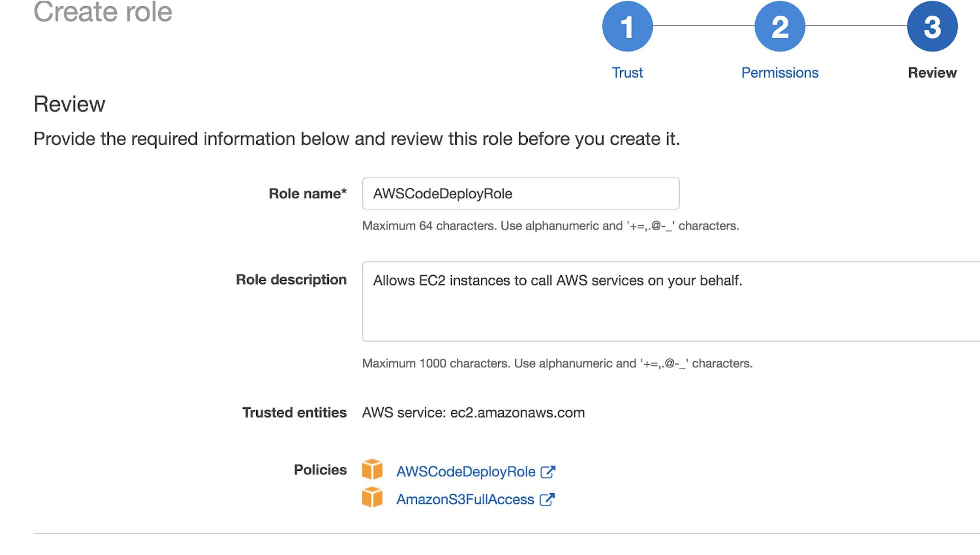
Task: Click the orange cube icon beside AWSCodeDeployRole policy
Action: tap(372, 469)
